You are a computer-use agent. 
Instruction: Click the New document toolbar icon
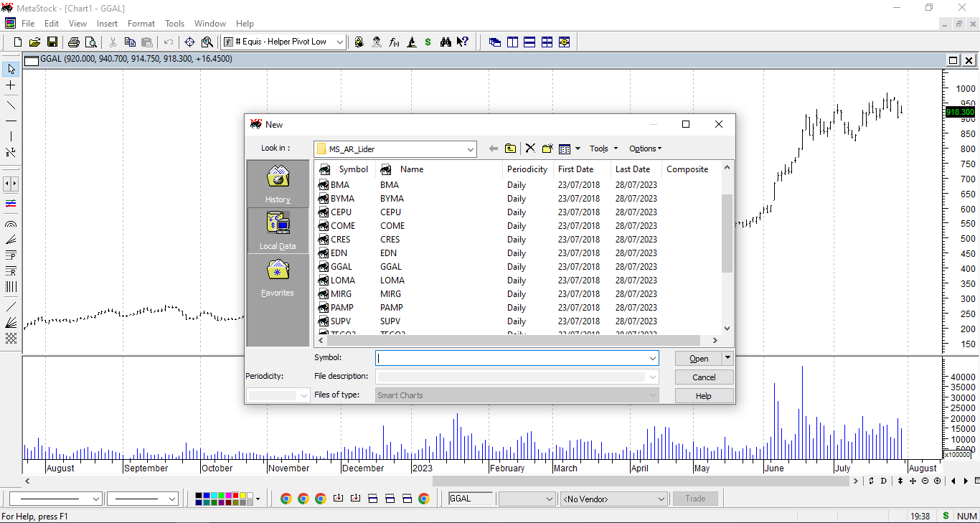pos(18,42)
